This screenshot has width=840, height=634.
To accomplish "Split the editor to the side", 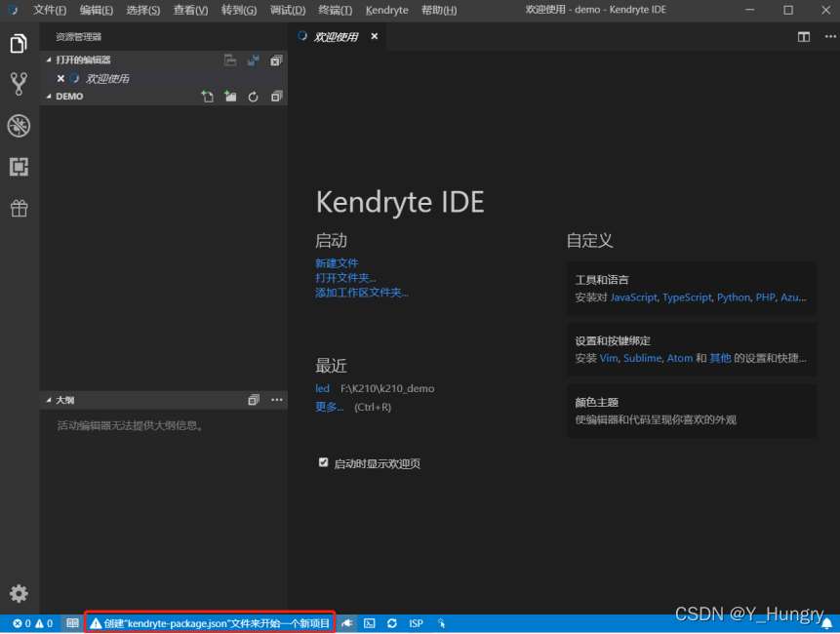I will (x=804, y=37).
